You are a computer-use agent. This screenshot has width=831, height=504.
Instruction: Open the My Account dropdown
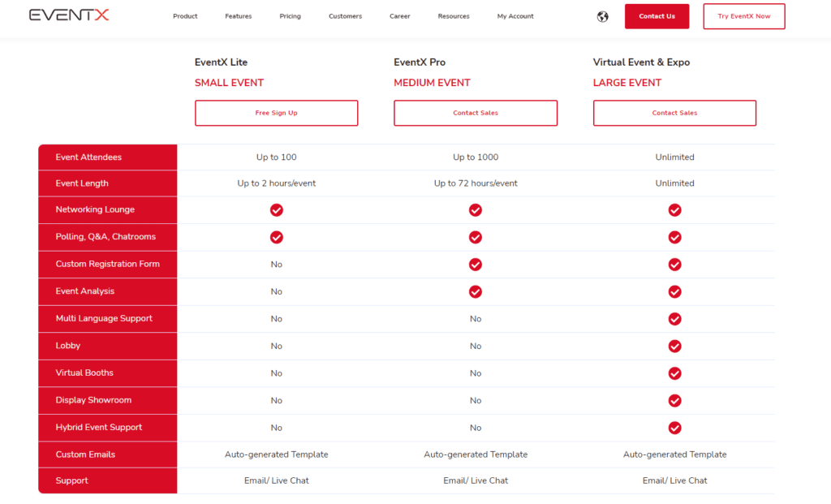click(x=515, y=15)
